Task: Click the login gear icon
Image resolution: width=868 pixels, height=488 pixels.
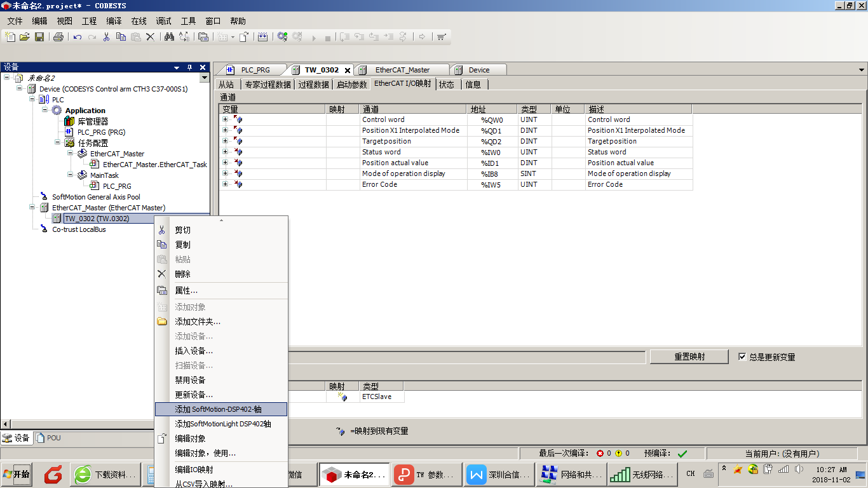Action: [282, 37]
